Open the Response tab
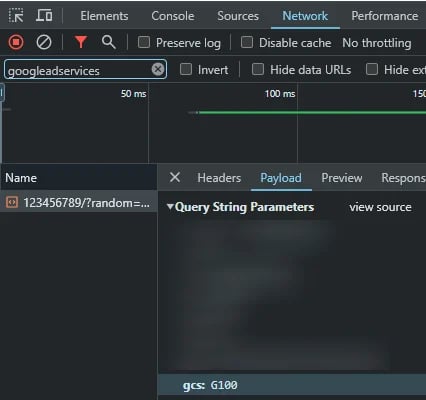The width and height of the screenshot is (426, 400). tap(403, 178)
